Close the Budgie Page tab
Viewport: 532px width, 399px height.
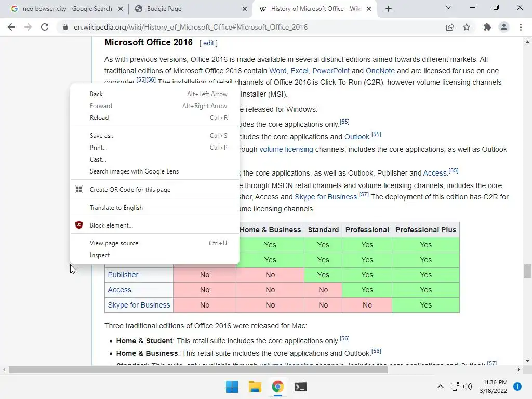(x=245, y=9)
